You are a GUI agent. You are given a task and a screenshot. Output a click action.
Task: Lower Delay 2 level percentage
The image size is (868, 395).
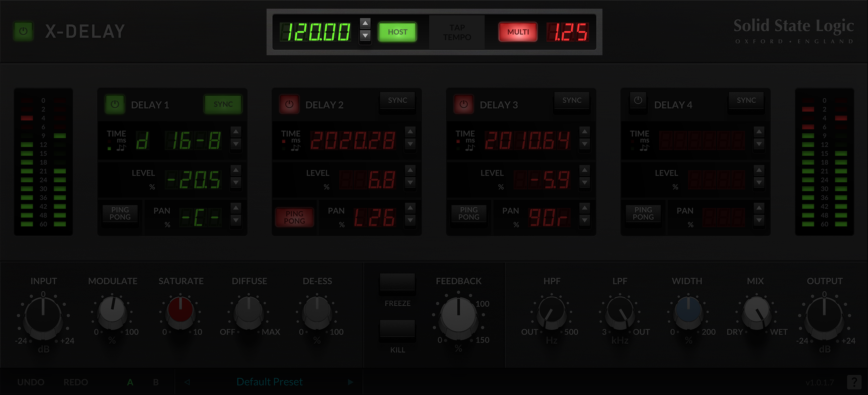(410, 182)
